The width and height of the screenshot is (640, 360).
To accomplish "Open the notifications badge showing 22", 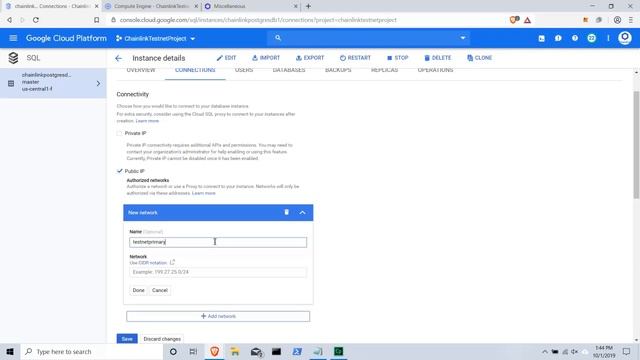I will point(591,38).
